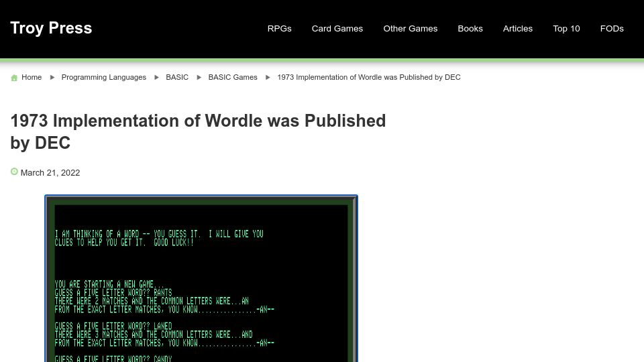Open the RPGs menu item

coord(279,29)
